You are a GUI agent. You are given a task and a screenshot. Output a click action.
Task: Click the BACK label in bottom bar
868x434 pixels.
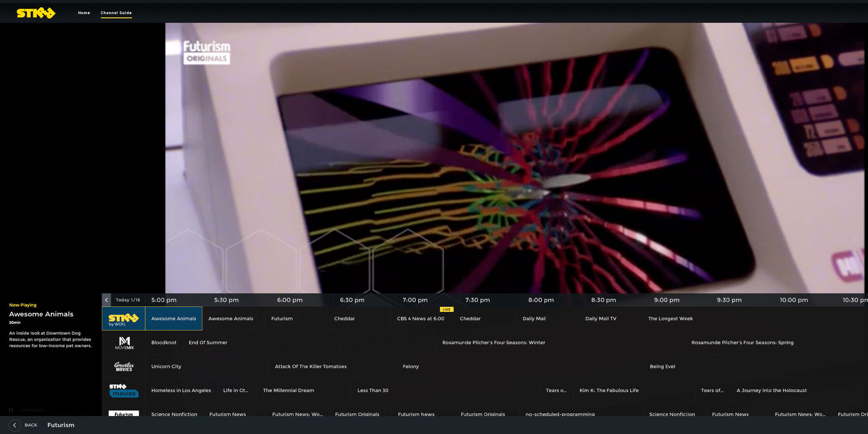pos(31,425)
